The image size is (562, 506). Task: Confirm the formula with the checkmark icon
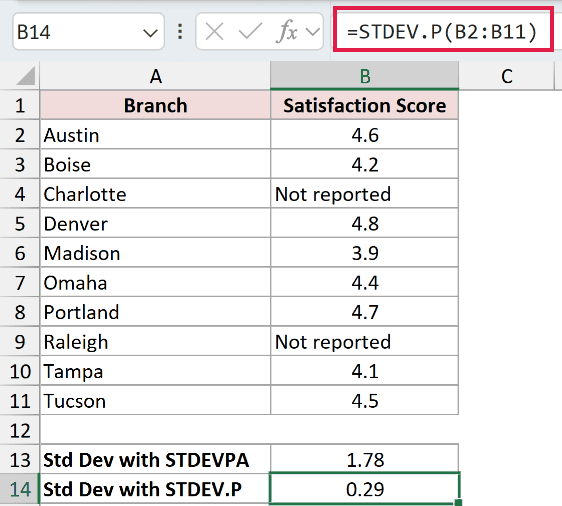point(250,32)
